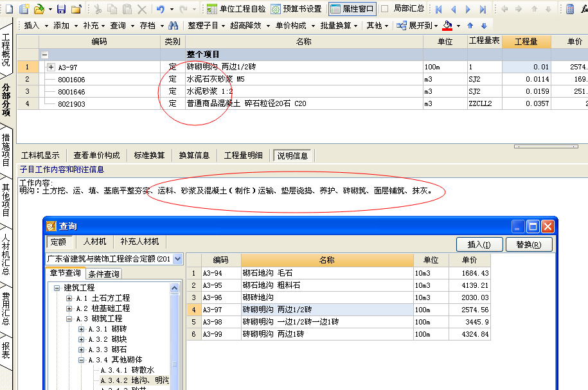Toggle the 属性窗口 button
588x390 pixels.
[352, 9]
